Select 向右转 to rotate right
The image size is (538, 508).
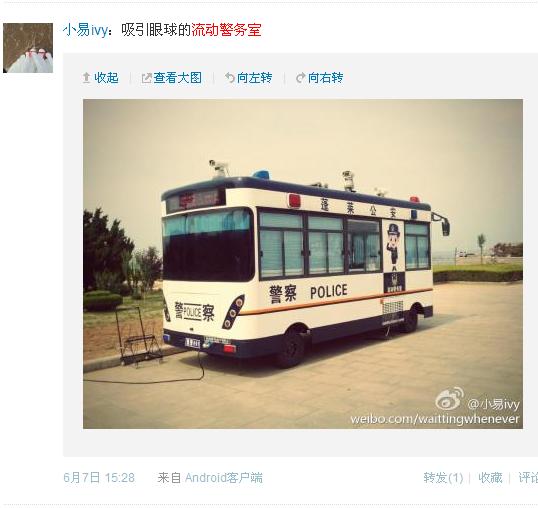coord(326,78)
